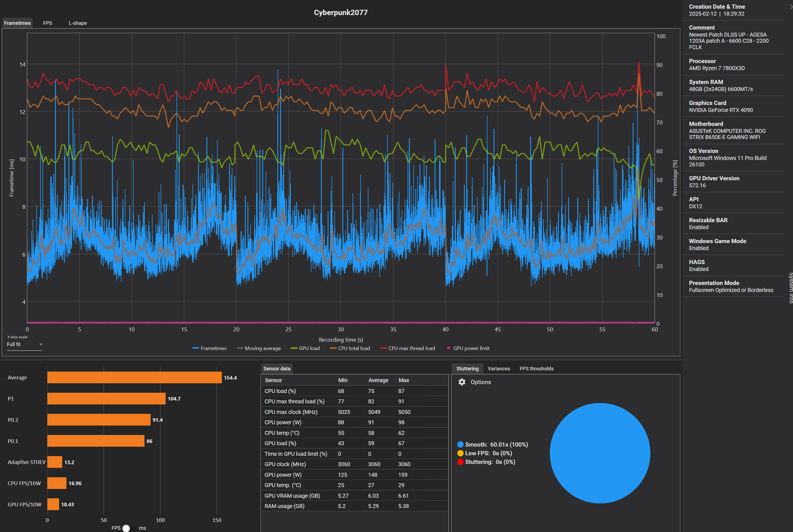Click the red CPU max thread load legend
This screenshot has height=532, width=793.
383,348
